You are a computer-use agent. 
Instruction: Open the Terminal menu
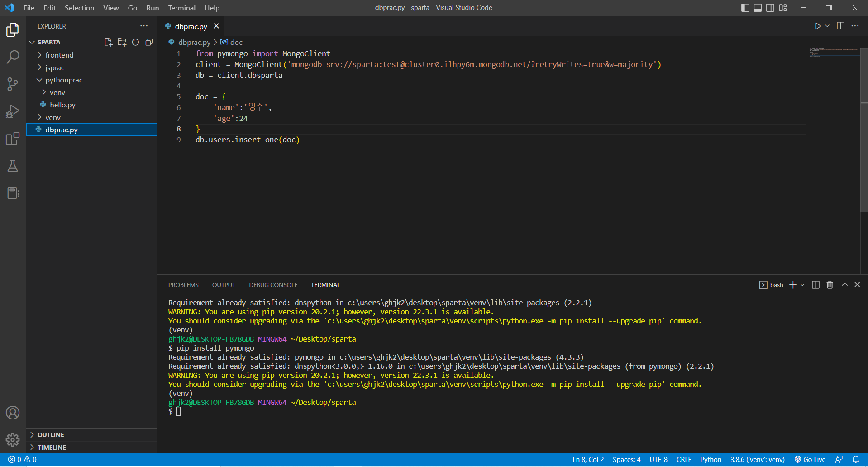point(181,8)
